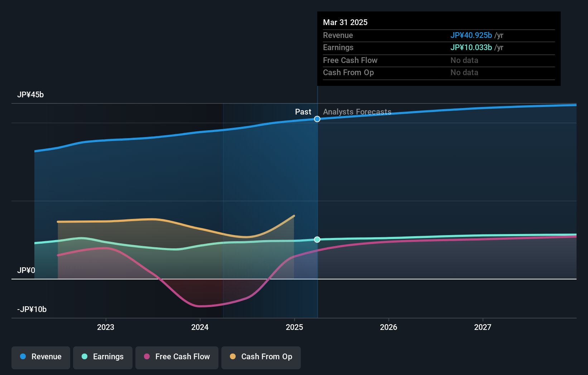Click the Free Cash Flow tooltip row label
Image resolution: width=588 pixels, height=375 pixels.
coord(350,60)
